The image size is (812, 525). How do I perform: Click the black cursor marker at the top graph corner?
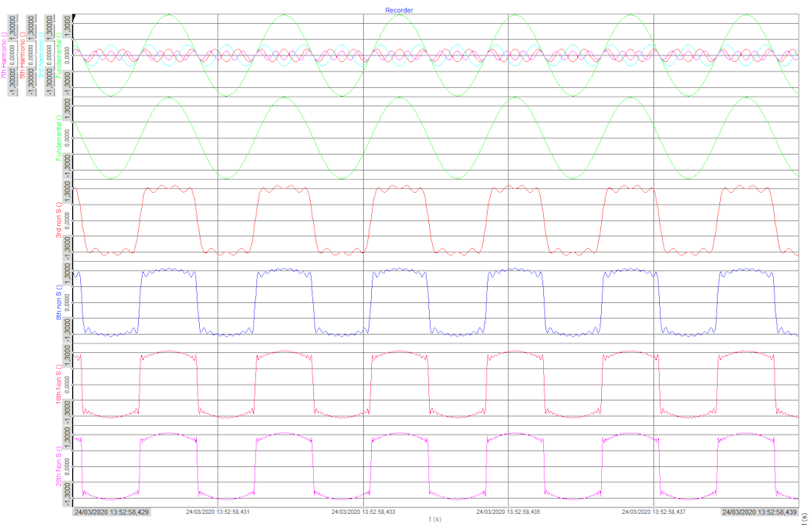[75, 17]
